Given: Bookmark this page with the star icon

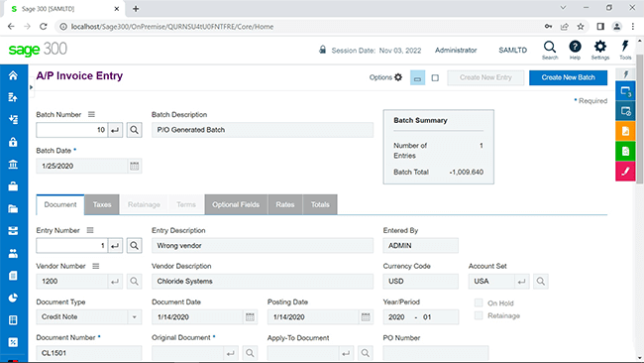Looking at the screenshot, I should [x=581, y=27].
